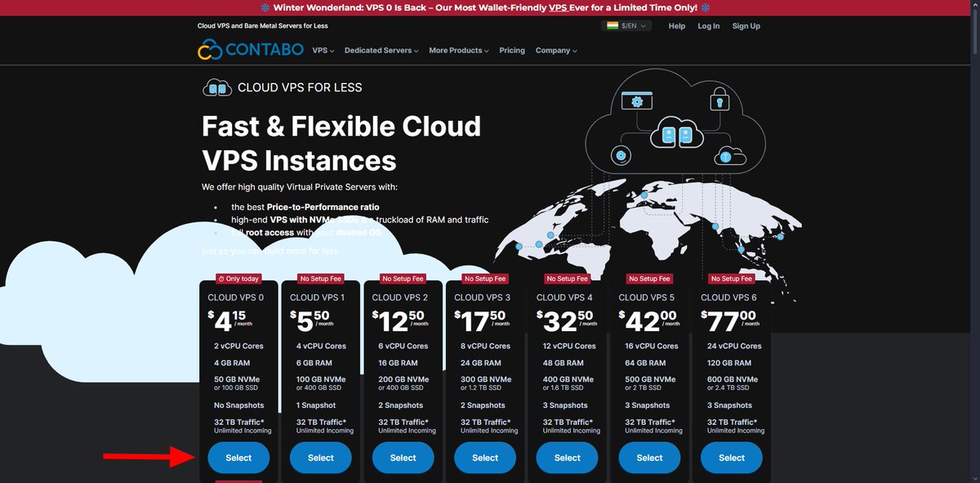Click the Contabo logo

250,50
